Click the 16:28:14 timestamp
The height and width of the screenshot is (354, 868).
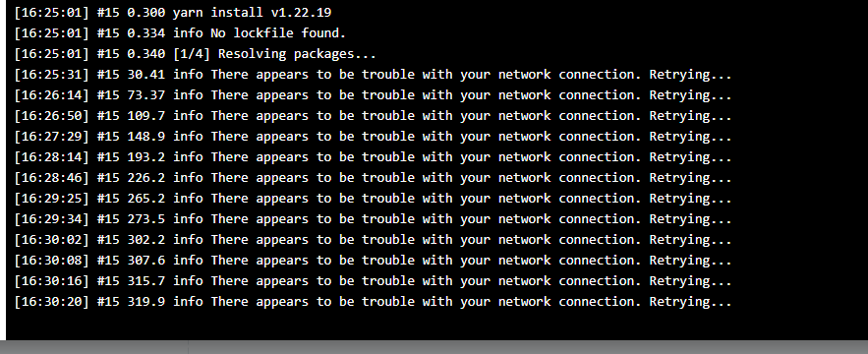pos(51,157)
